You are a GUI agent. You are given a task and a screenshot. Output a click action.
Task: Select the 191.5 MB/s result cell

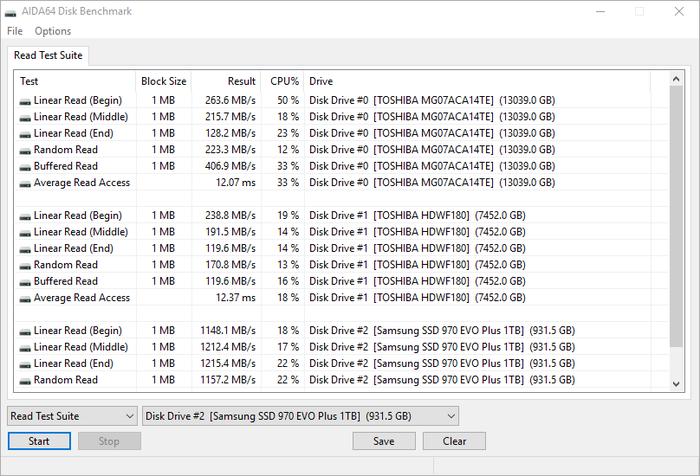point(230,232)
